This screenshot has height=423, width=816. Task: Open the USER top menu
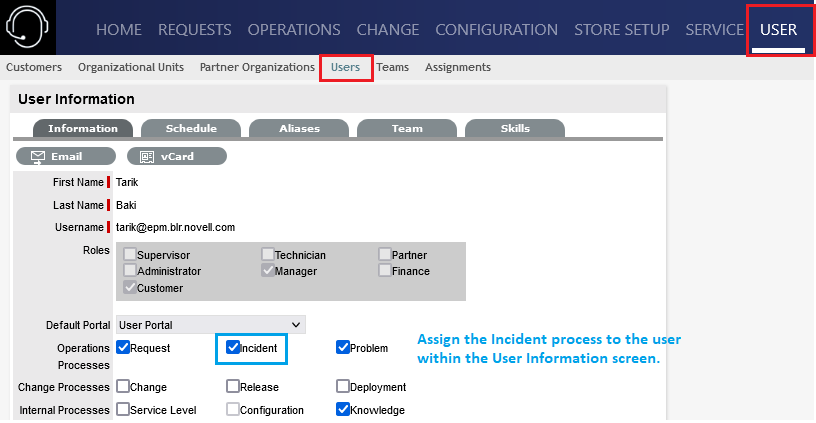click(x=778, y=29)
